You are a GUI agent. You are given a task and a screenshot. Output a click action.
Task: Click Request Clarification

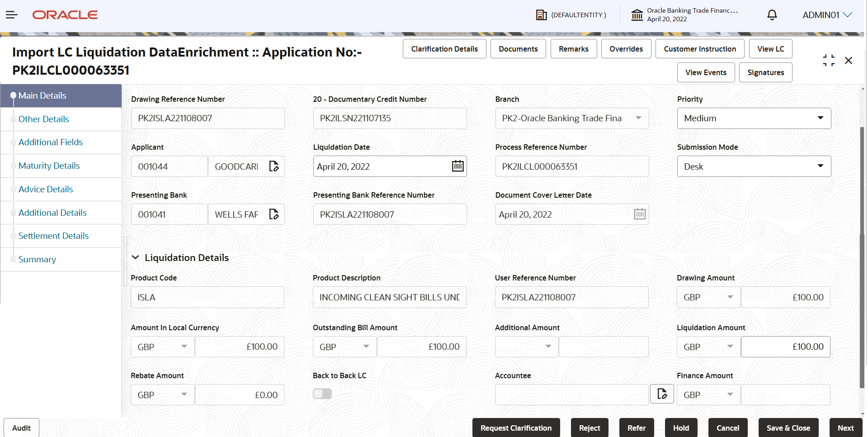point(516,428)
